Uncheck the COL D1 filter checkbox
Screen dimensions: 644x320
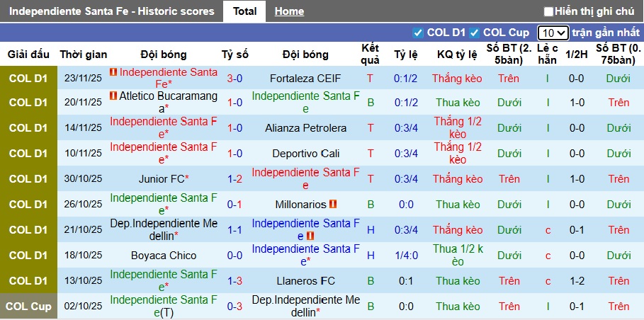tap(418, 33)
